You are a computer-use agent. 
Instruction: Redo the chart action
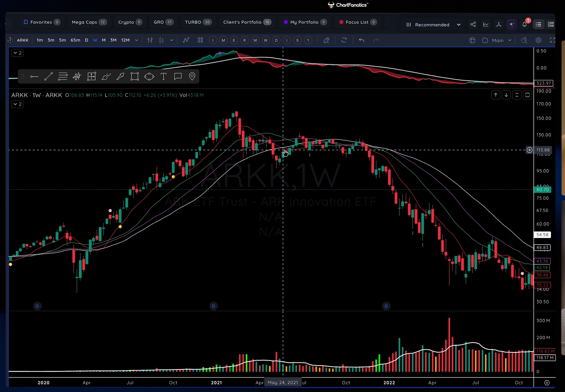tap(376, 40)
